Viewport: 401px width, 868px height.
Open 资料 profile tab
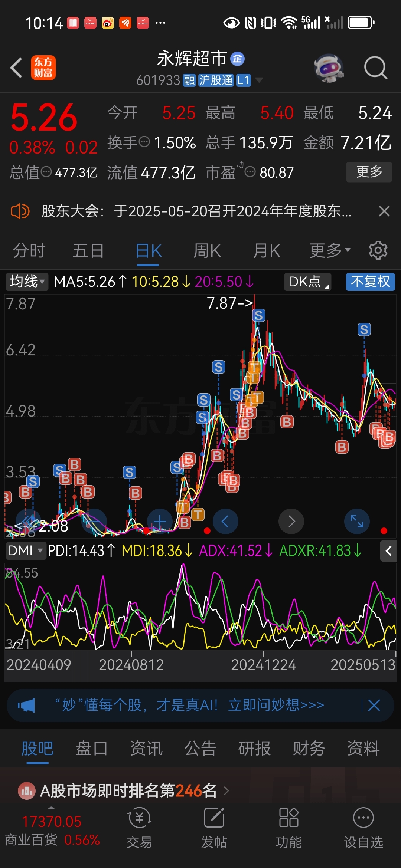pos(363,748)
